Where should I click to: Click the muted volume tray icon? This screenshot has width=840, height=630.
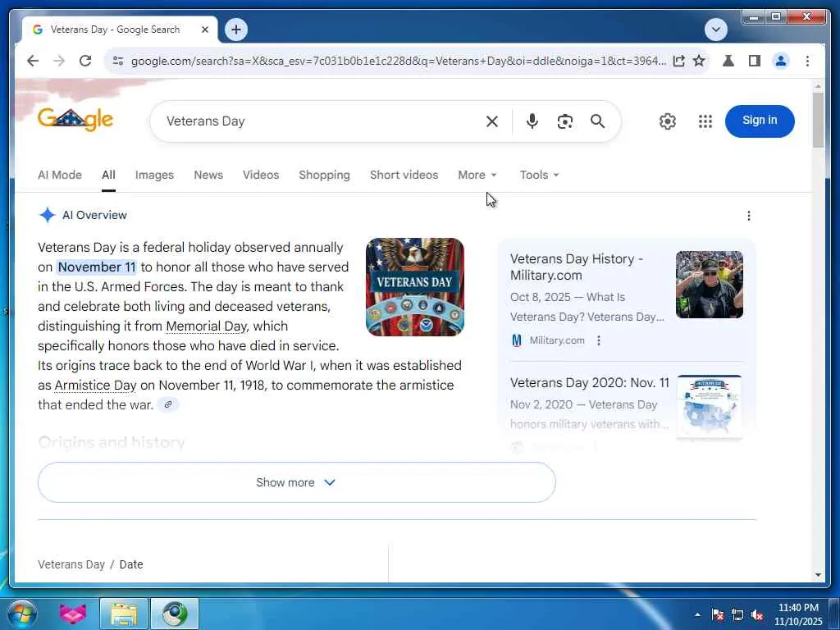757,614
